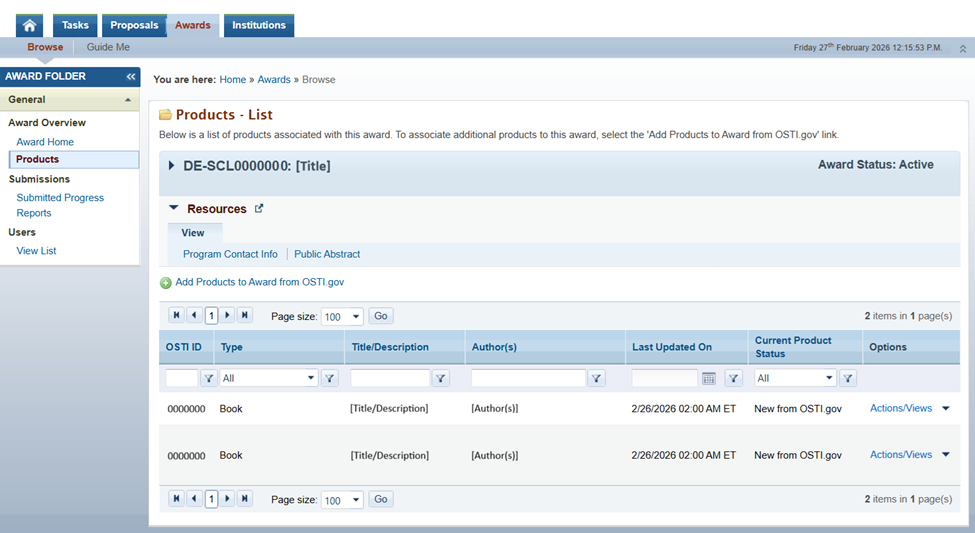This screenshot has height=533, width=975.
Task: Collapse the Award Folder sidebar panel
Action: pyautogui.click(x=131, y=77)
